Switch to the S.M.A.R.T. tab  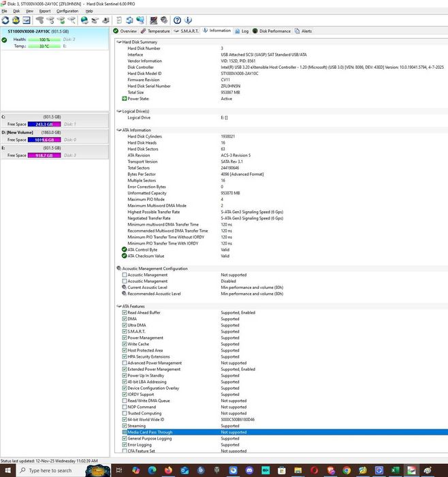pyautogui.click(x=186, y=31)
